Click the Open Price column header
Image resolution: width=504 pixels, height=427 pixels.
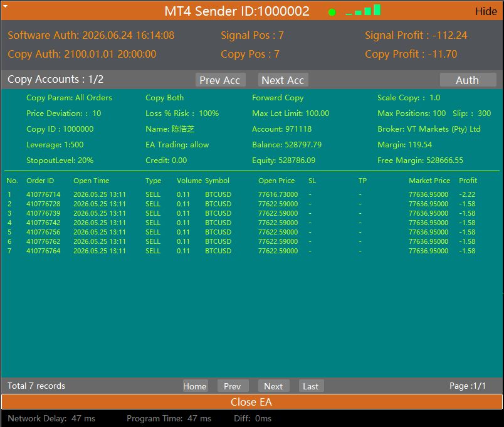276,181
